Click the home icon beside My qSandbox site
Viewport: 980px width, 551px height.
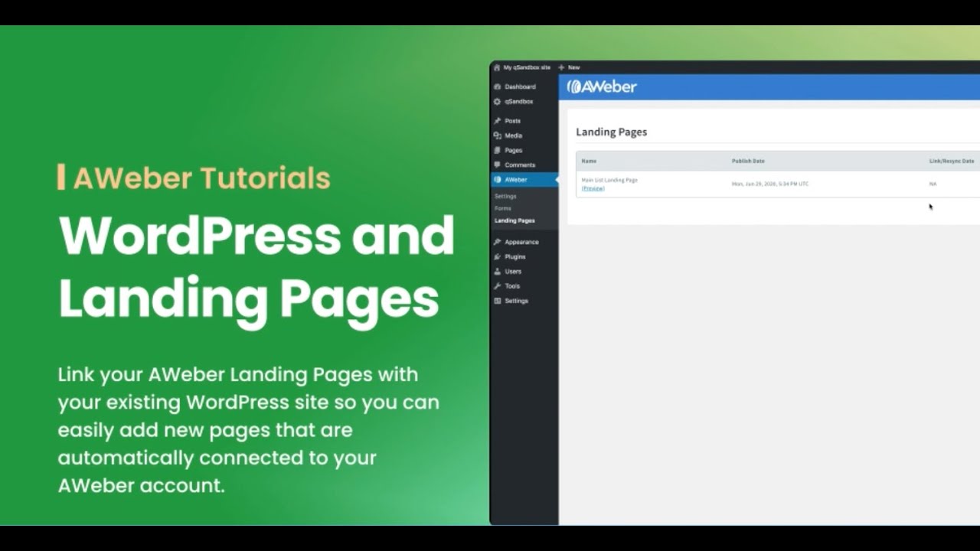[496, 67]
